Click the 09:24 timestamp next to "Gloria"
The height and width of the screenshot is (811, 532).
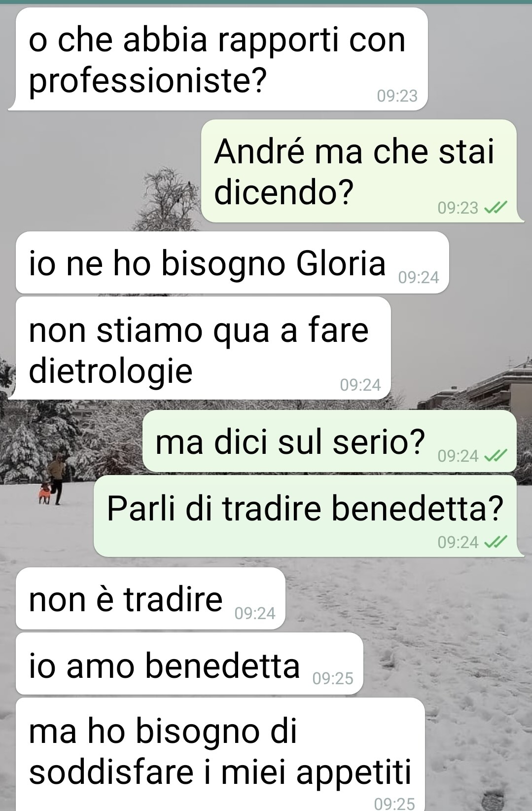419,278
